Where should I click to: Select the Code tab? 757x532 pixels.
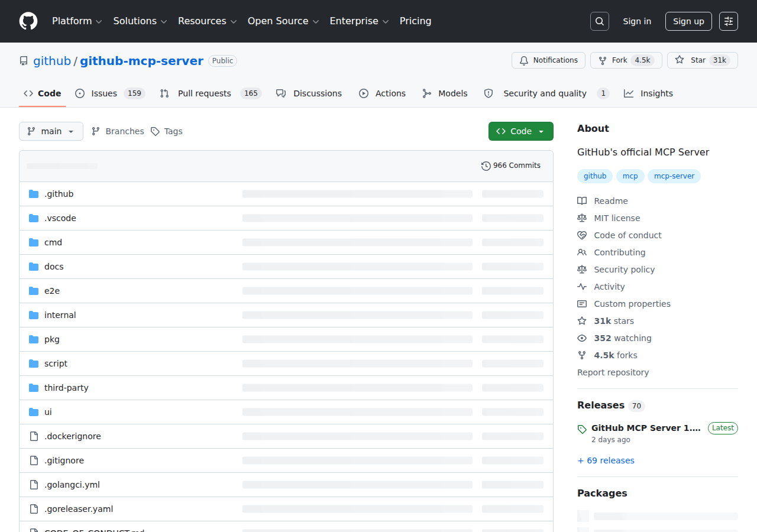(43, 93)
